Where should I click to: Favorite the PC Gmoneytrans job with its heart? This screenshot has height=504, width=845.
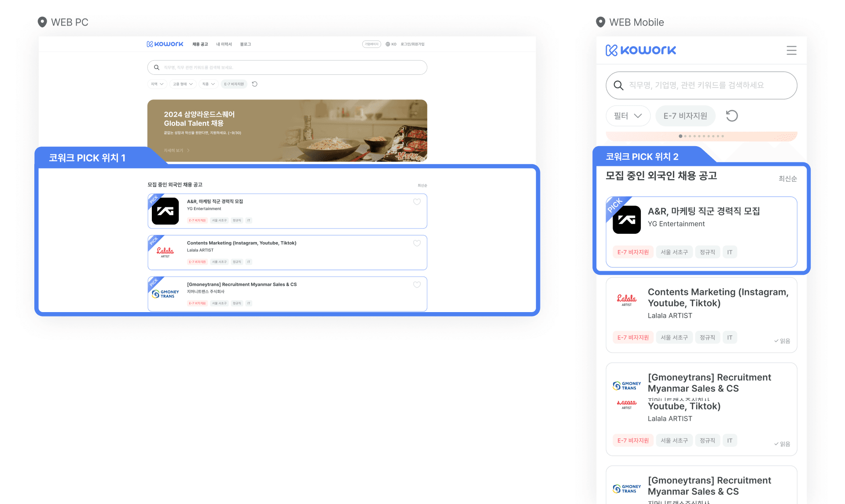[417, 284]
